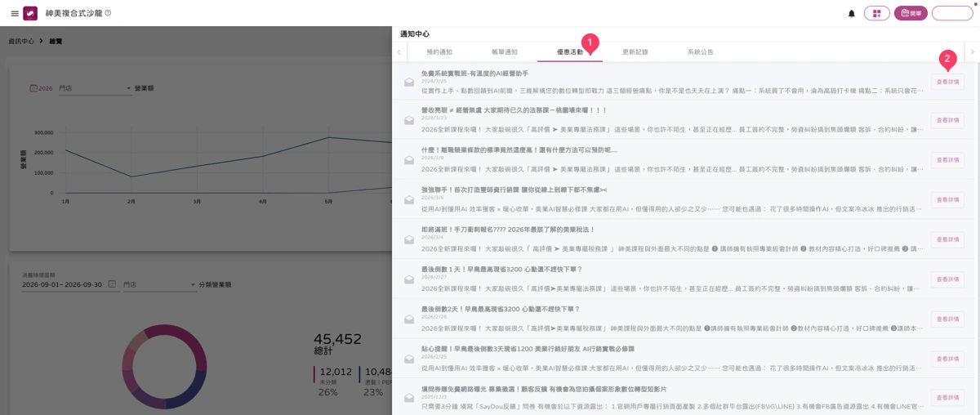This screenshot has width=980, height=415.
Task: View details of 離職競業條款 notice
Action: click(x=947, y=160)
